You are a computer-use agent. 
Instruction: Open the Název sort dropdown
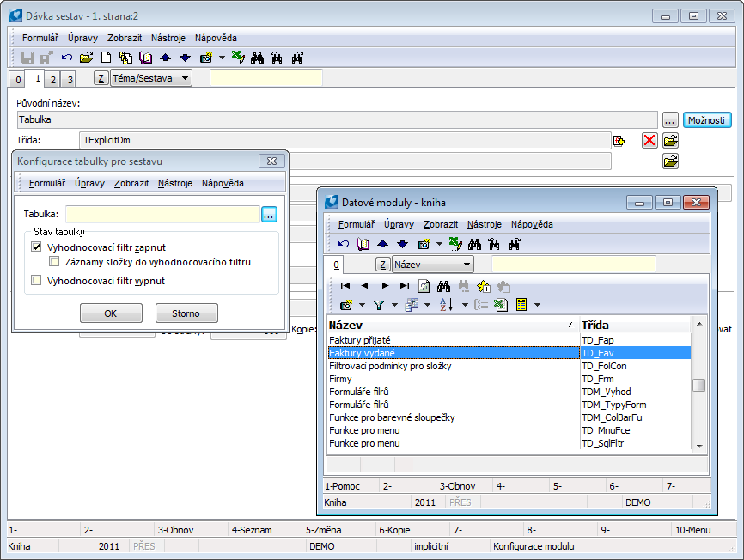467,265
